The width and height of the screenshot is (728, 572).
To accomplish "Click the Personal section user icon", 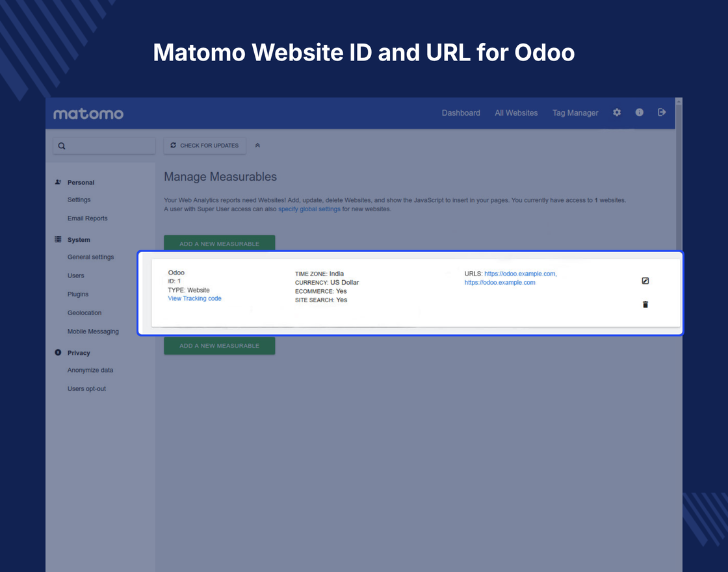I will coord(58,182).
